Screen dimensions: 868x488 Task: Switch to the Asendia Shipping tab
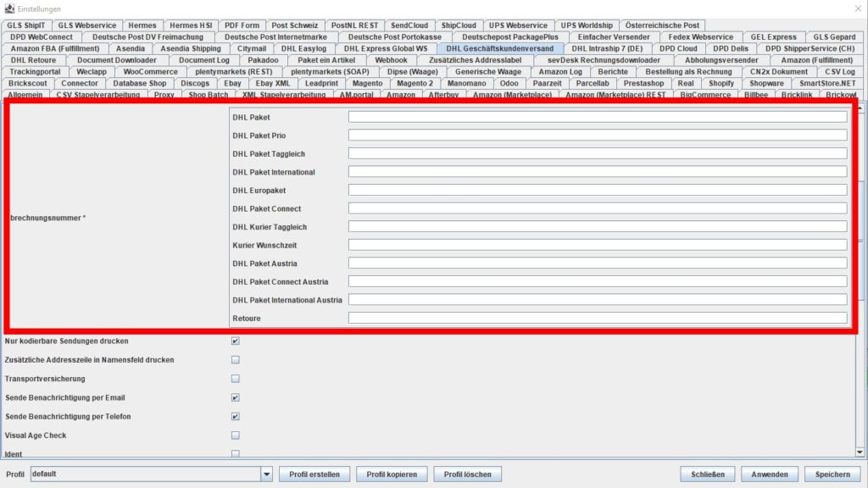pyautogui.click(x=191, y=48)
